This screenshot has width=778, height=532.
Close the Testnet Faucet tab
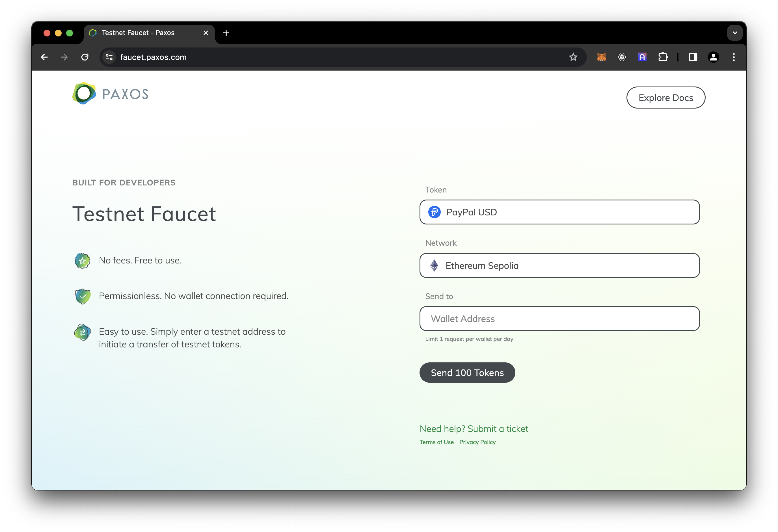(x=206, y=33)
